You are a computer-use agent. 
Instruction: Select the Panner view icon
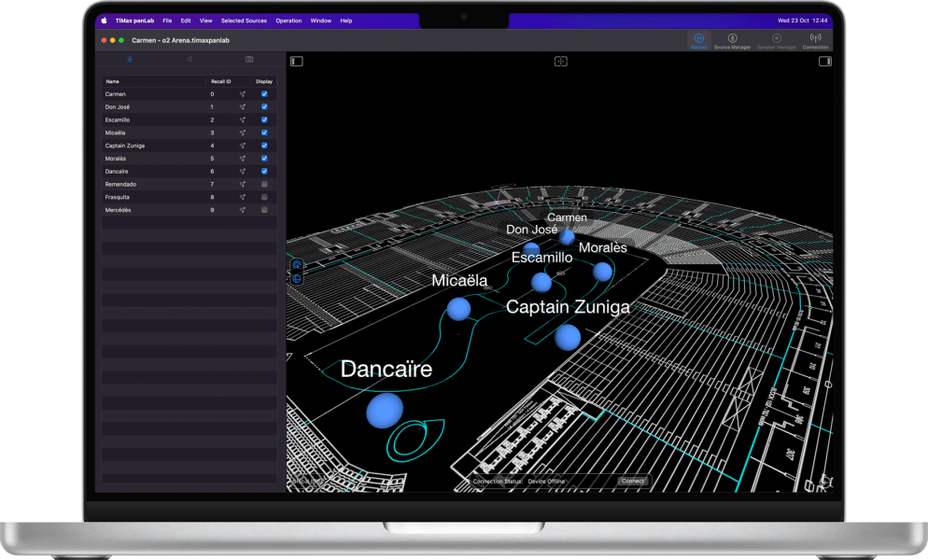coord(698,40)
